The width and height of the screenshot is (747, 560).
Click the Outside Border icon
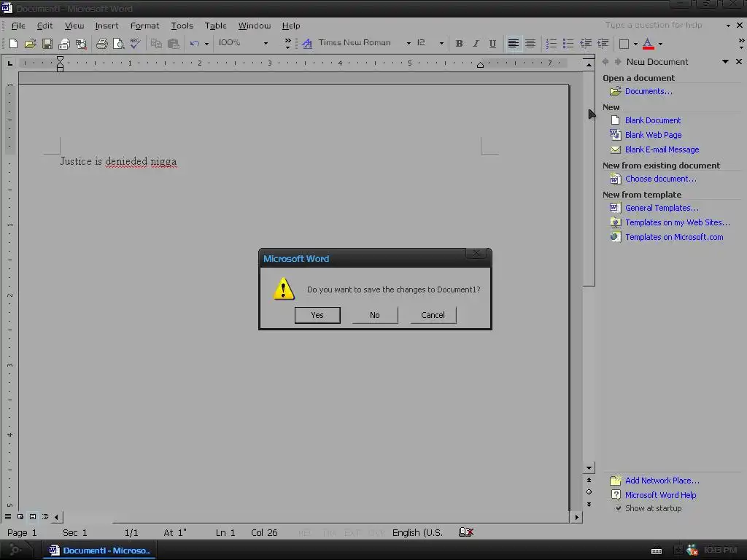(x=624, y=44)
